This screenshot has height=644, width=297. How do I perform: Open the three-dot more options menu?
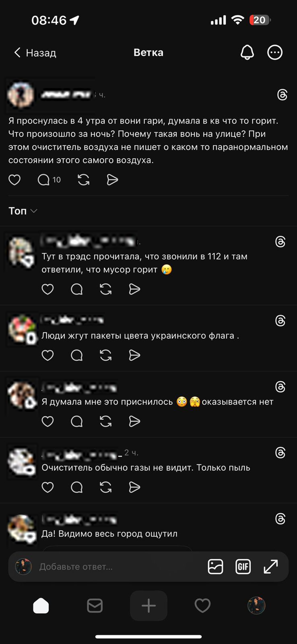coord(275,52)
